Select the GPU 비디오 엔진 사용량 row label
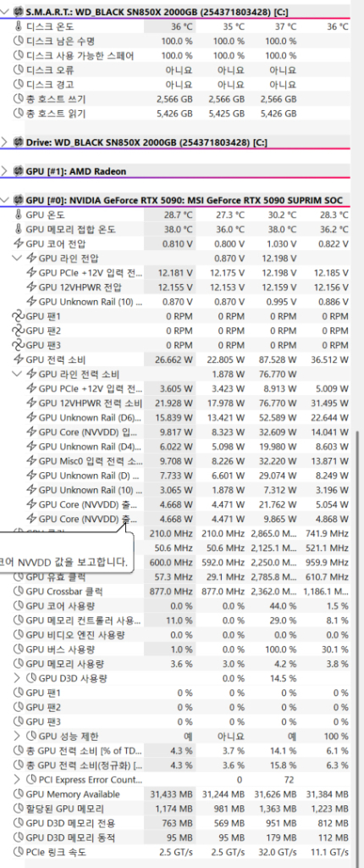The height and width of the screenshot is (868, 364). [x=75, y=635]
